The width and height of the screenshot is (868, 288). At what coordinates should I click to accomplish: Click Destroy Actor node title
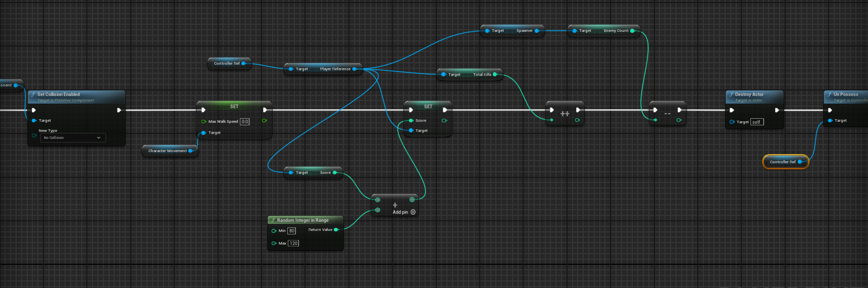click(x=749, y=94)
